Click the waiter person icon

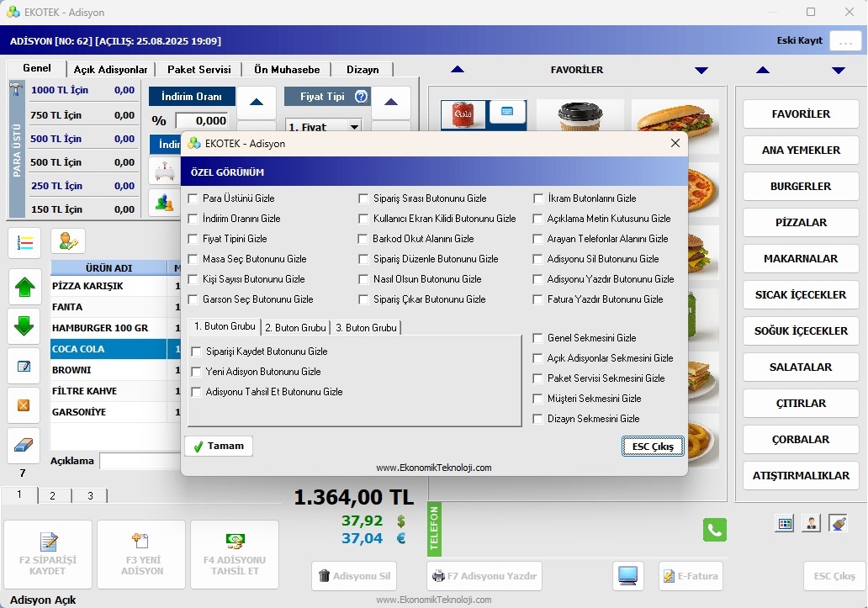[811, 523]
